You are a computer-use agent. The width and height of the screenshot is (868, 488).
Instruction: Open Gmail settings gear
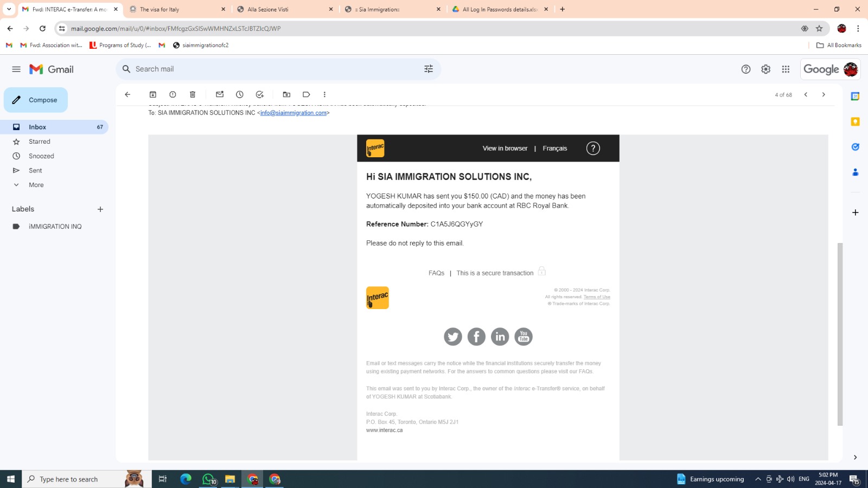765,69
